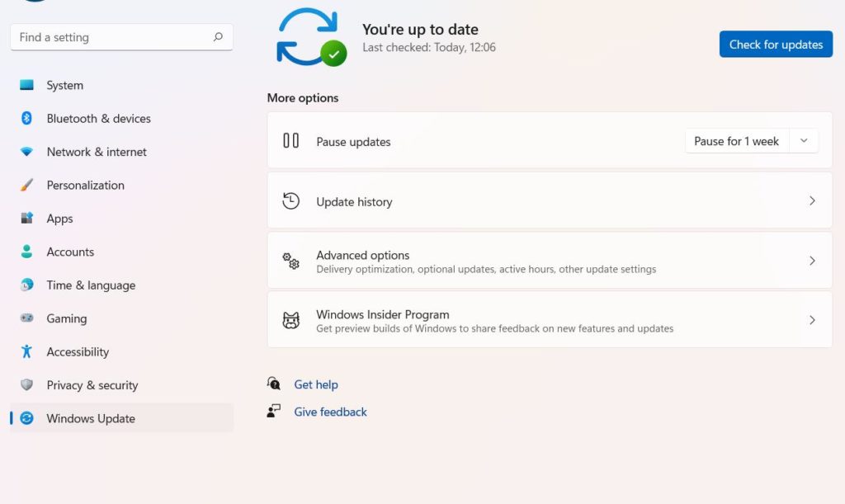The image size is (845, 504).
Task: Open Network & internet settings
Action: coord(122,152)
